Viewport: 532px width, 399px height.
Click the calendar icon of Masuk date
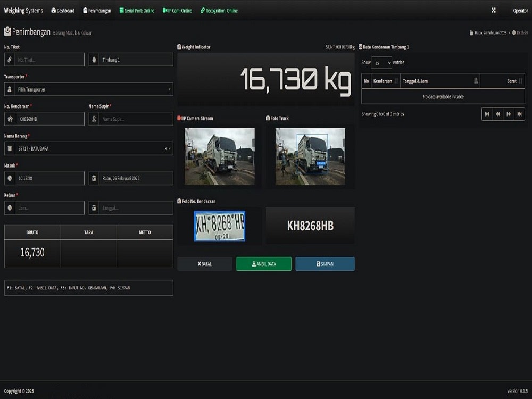(94, 178)
